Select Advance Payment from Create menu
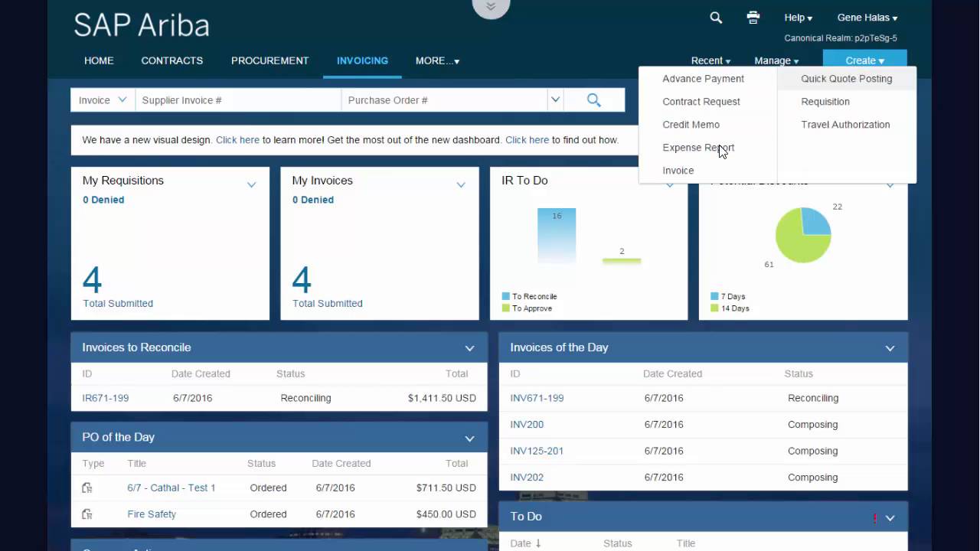The image size is (980, 551). click(x=704, y=79)
